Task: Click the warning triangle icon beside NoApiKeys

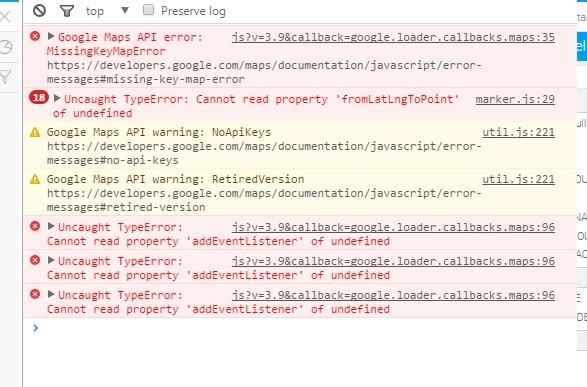Action: 35,132
